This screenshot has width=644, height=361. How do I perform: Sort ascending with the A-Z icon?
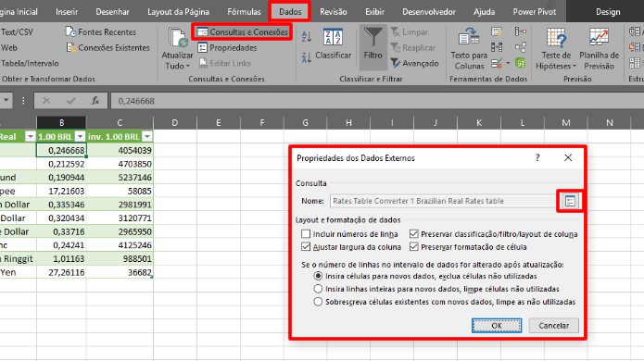click(307, 36)
